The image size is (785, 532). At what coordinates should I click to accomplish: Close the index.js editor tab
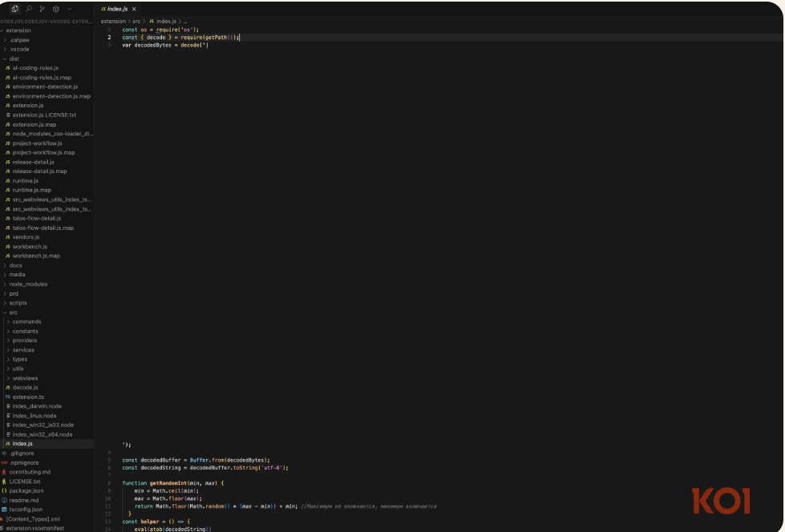click(134, 9)
